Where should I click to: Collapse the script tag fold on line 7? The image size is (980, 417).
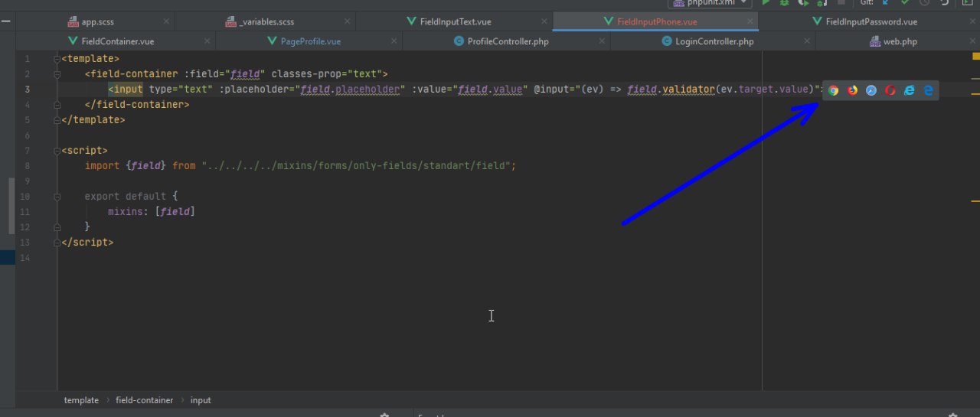pyautogui.click(x=57, y=151)
